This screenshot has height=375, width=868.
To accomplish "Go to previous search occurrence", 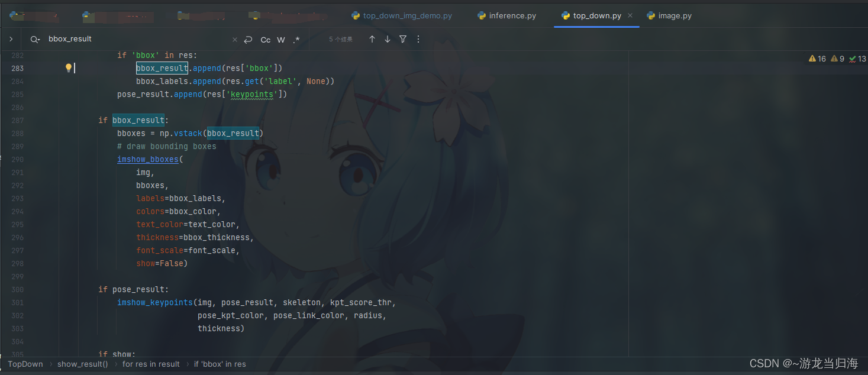I will point(372,39).
